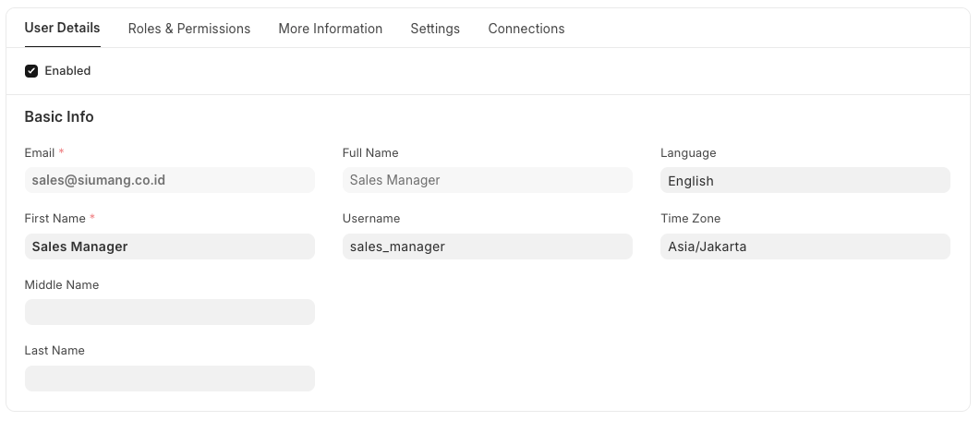Click the Full Name field
Screen dimensions: 980x421
(x=488, y=180)
